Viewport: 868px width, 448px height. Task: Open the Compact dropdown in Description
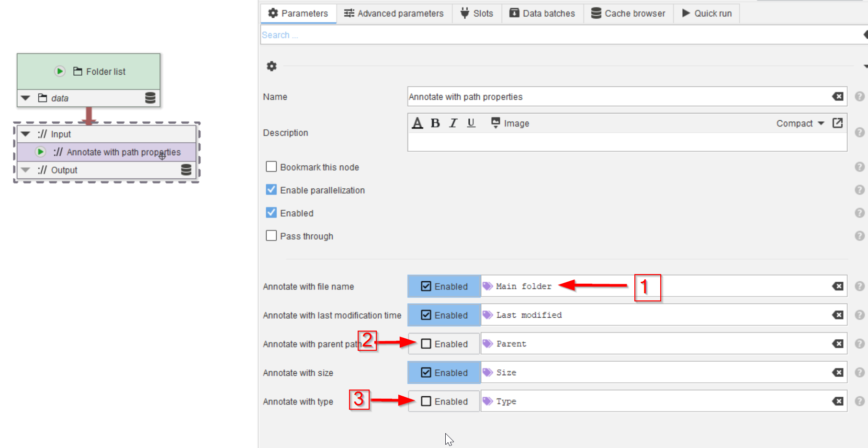pos(800,124)
